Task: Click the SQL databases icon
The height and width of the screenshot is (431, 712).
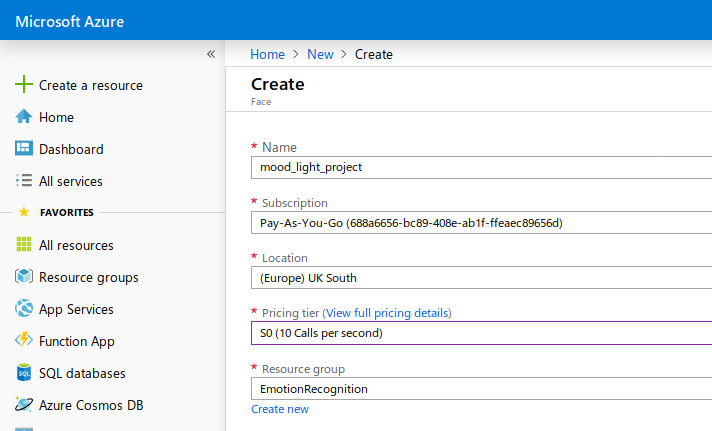Action: click(x=24, y=372)
